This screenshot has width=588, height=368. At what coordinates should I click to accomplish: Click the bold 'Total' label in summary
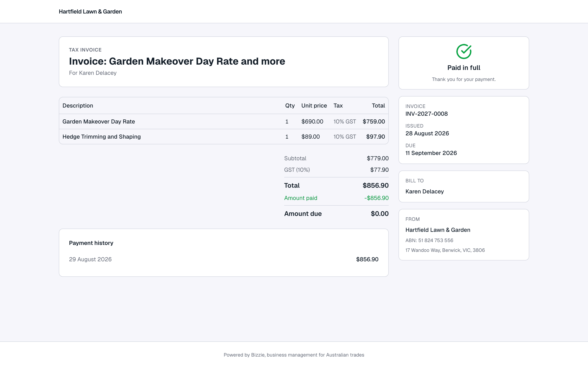point(292,185)
